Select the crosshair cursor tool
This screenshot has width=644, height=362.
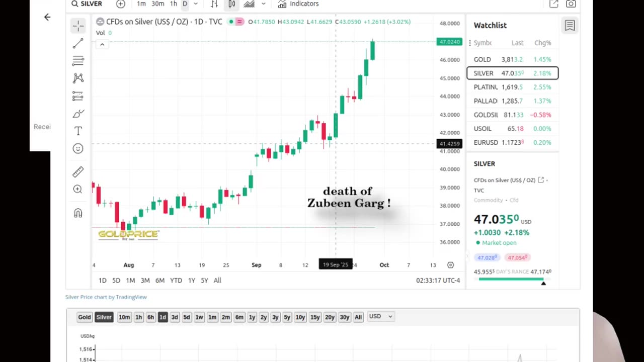(78, 26)
